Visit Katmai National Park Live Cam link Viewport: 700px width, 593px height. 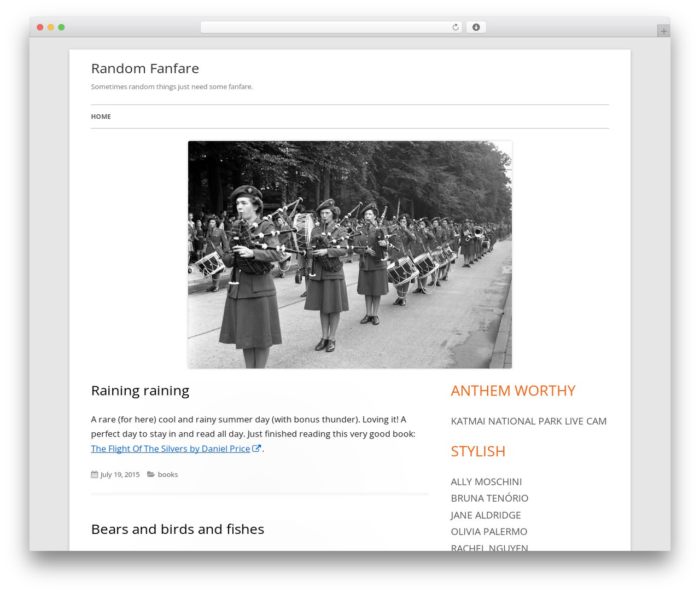click(x=529, y=421)
